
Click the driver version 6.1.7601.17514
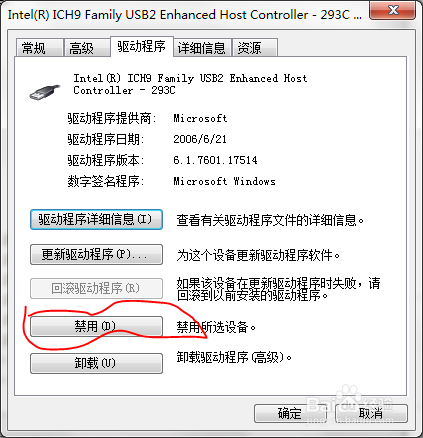tap(215, 160)
